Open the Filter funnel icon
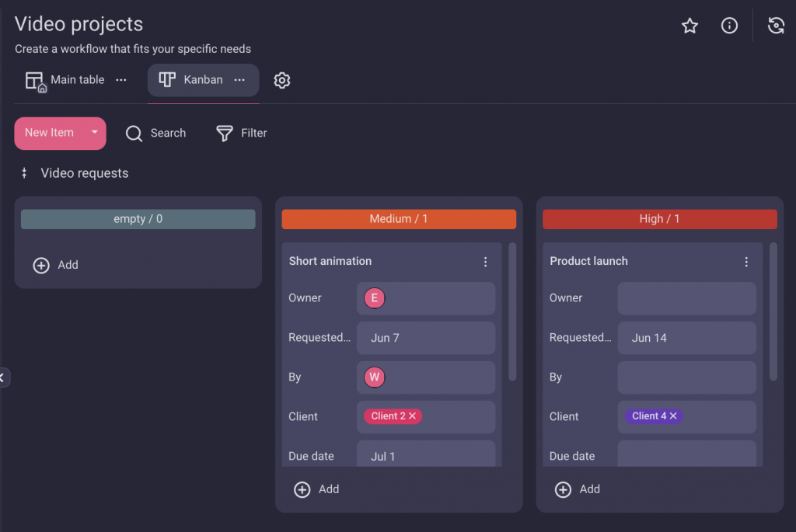The height and width of the screenshot is (532, 796). point(225,134)
